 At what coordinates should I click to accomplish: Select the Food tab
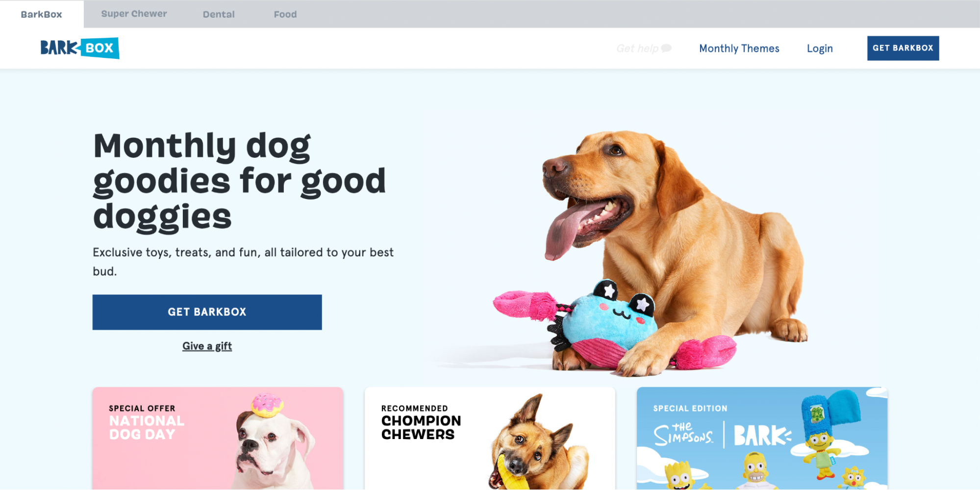click(285, 14)
